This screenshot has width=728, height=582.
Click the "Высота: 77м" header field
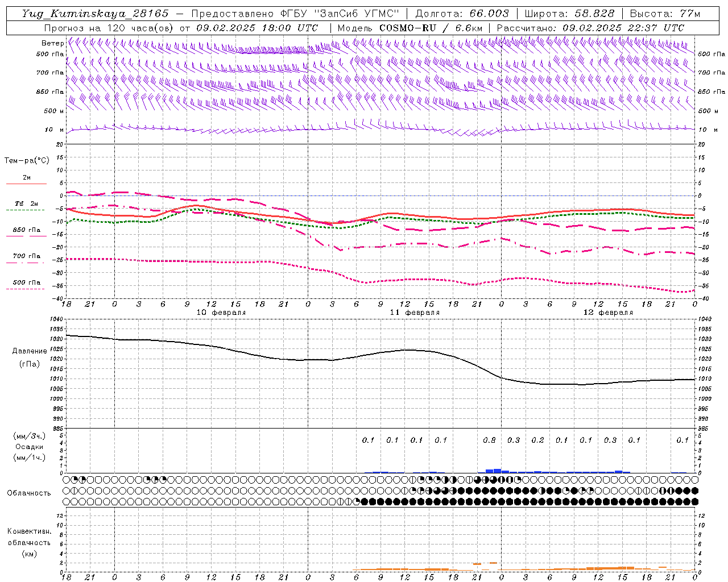pyautogui.click(x=665, y=14)
